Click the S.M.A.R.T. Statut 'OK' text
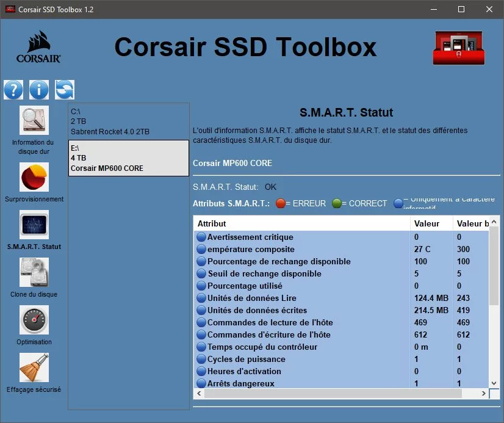 [270, 187]
